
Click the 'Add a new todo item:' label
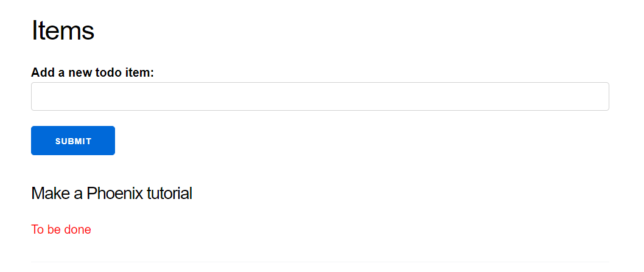93,72
